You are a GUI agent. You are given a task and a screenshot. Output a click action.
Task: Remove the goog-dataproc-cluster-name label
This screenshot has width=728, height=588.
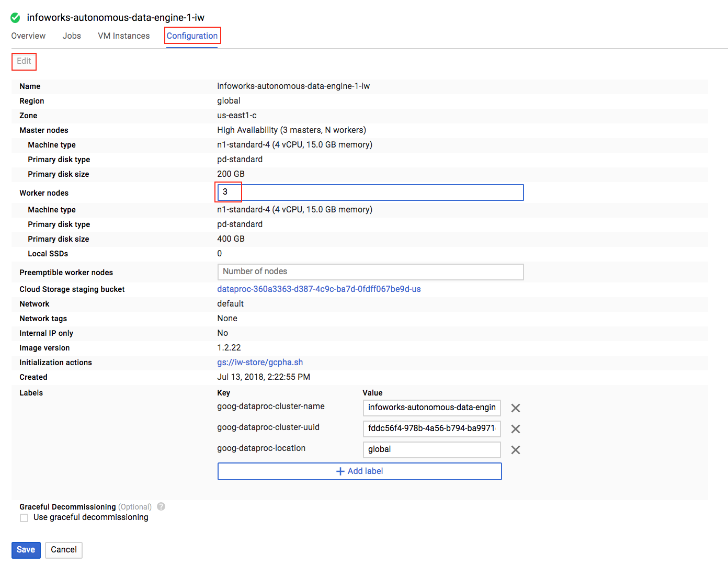515,408
